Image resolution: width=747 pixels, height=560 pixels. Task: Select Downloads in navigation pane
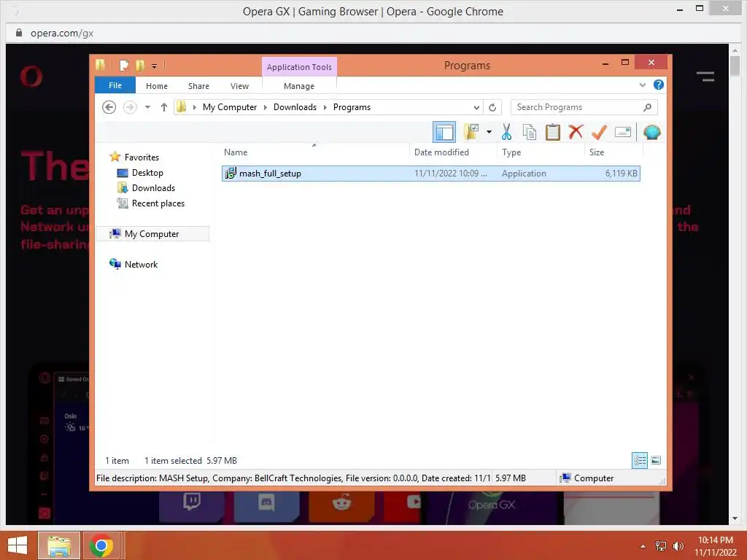(x=146, y=187)
